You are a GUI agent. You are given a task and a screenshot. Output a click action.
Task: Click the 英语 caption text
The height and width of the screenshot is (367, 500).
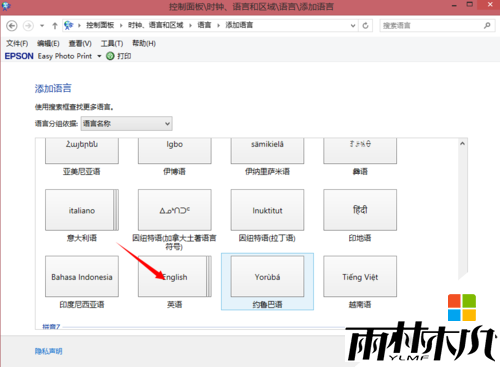175,305
